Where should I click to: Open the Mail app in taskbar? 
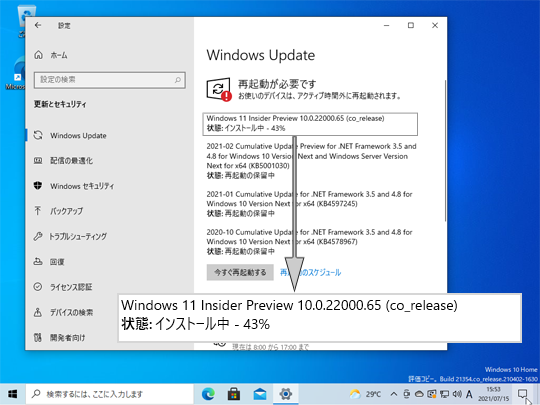(x=260, y=394)
